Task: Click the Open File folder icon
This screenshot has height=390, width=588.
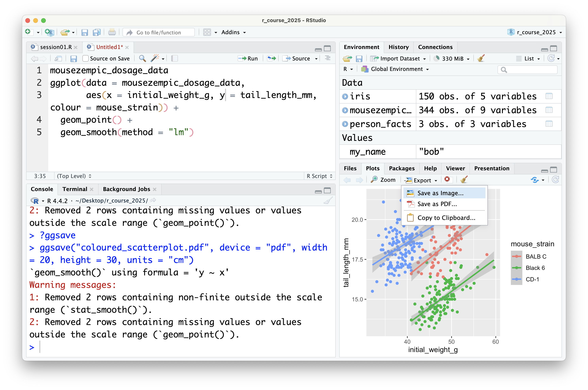Action: [65, 32]
